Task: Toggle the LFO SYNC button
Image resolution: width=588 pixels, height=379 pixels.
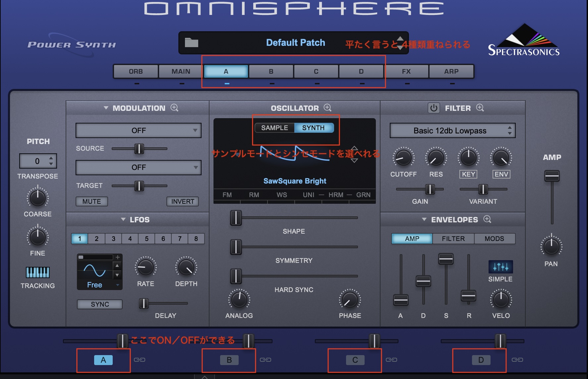Action: 100,304
